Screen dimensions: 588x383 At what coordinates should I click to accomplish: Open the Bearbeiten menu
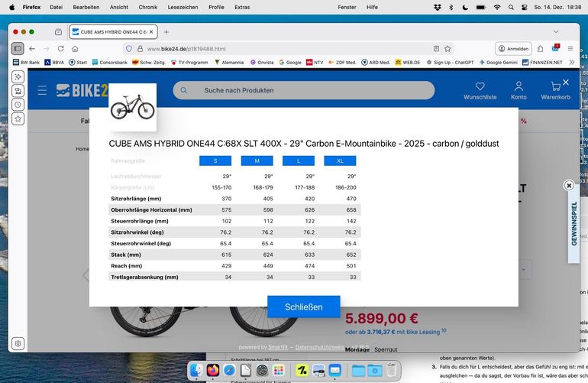click(86, 7)
